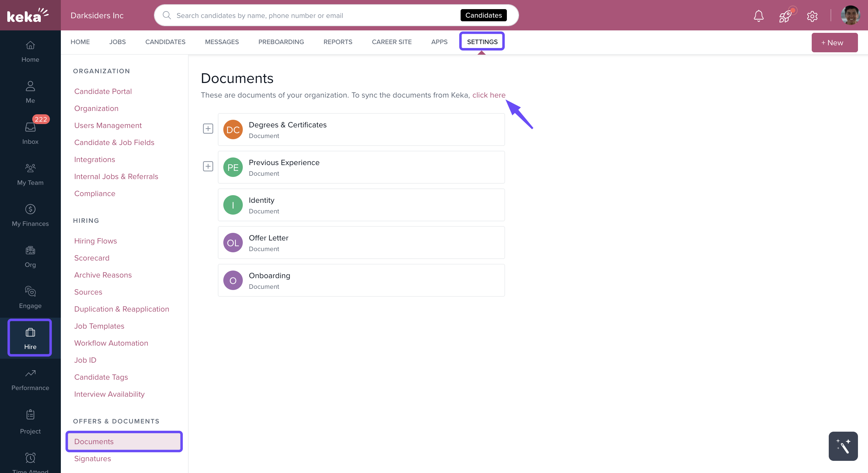
Task: Open the gear settings icon
Action: 812,16
